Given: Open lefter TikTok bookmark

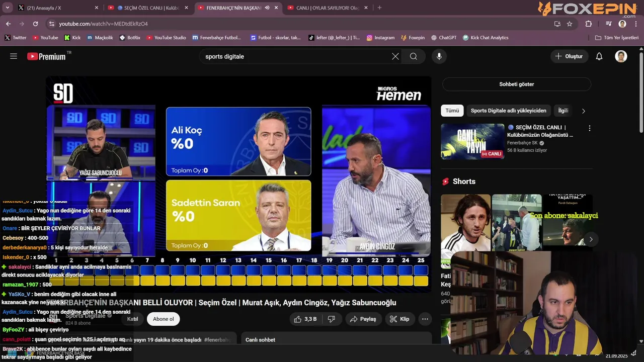Looking at the screenshot, I should [x=335, y=38].
